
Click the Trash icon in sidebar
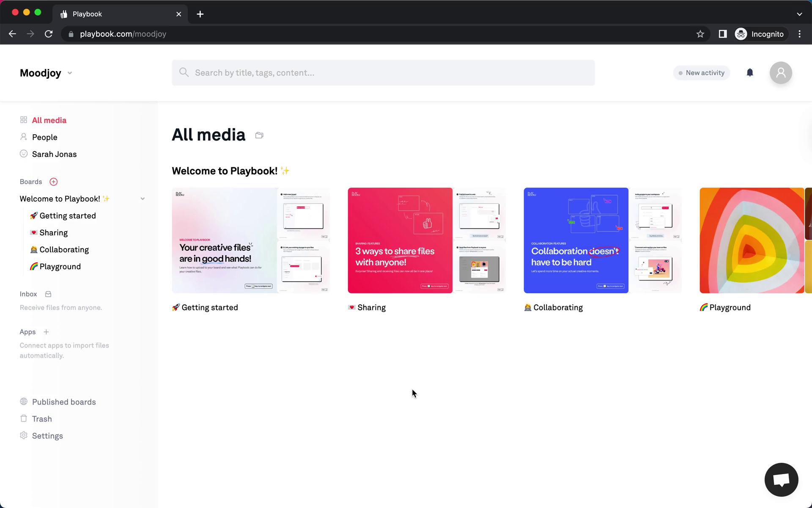[x=23, y=418]
